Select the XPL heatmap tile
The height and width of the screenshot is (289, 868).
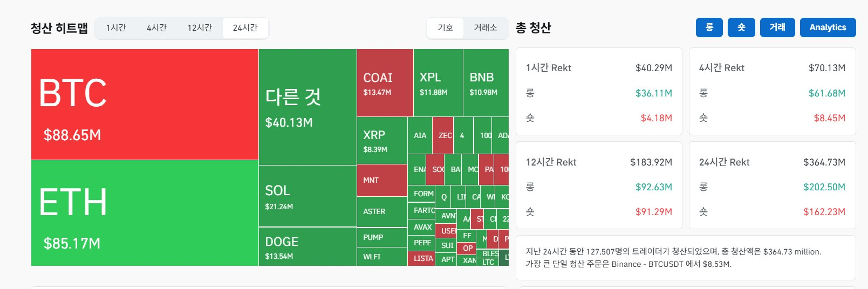(x=438, y=83)
